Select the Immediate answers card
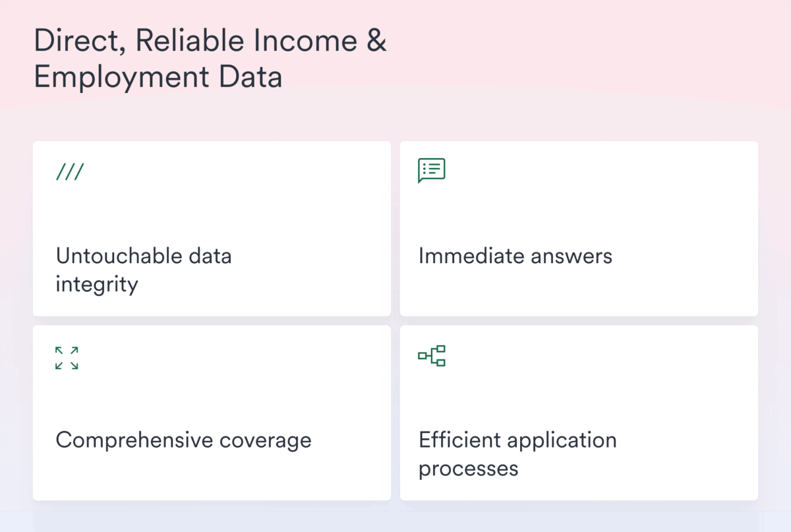 [578, 227]
